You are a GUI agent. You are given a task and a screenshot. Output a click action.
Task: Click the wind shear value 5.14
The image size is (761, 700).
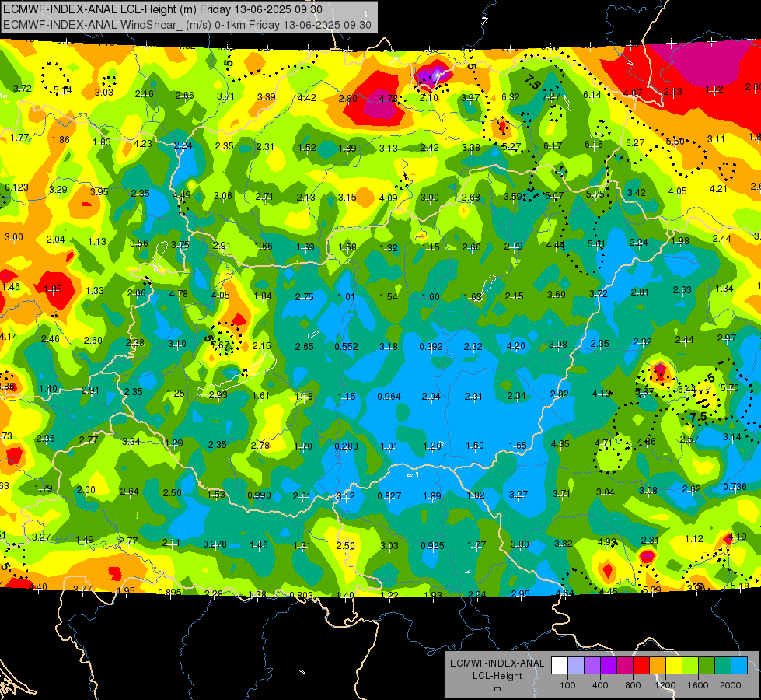pos(63,90)
